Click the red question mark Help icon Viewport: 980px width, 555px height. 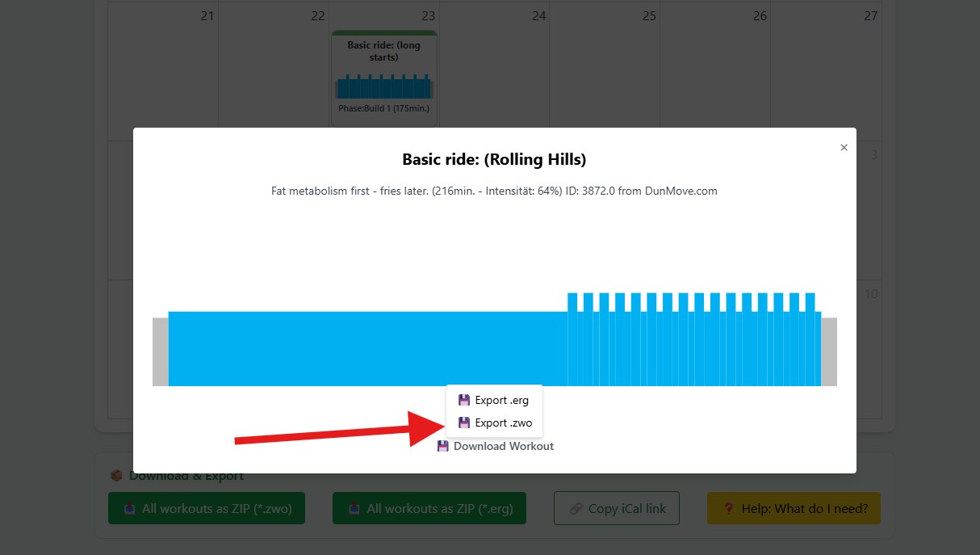(729, 508)
